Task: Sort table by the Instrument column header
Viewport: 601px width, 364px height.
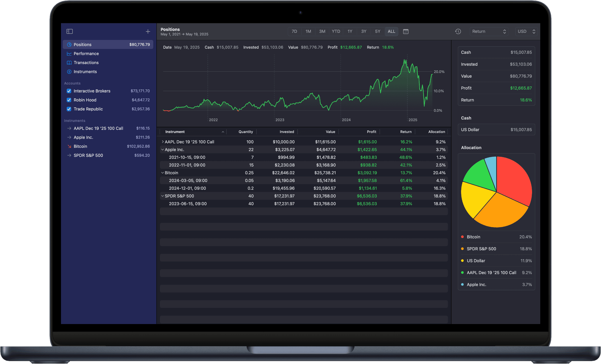Action: coord(175,132)
